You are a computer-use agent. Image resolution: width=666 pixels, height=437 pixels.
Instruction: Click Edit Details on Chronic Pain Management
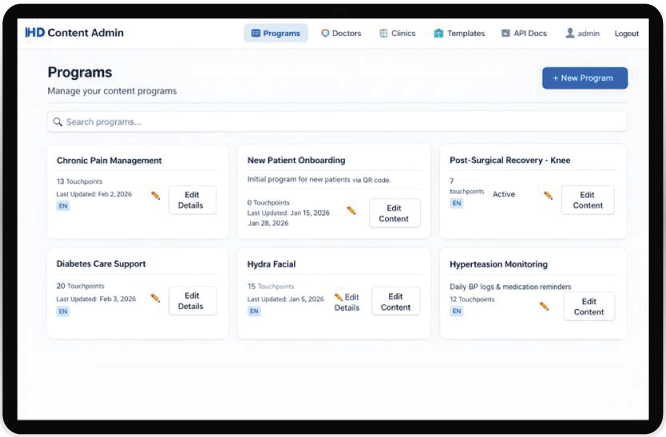pyautogui.click(x=191, y=200)
